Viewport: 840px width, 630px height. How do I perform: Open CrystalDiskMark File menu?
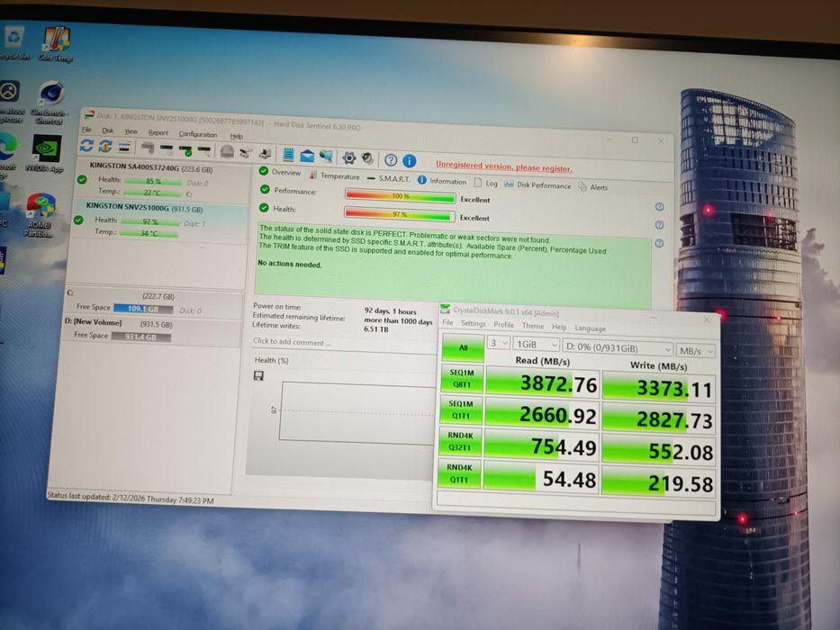coord(447,322)
